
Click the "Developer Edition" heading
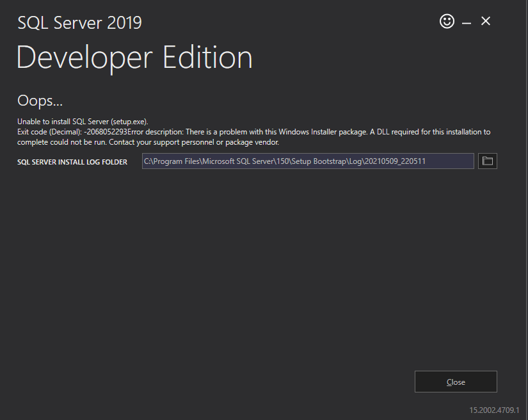click(x=134, y=57)
